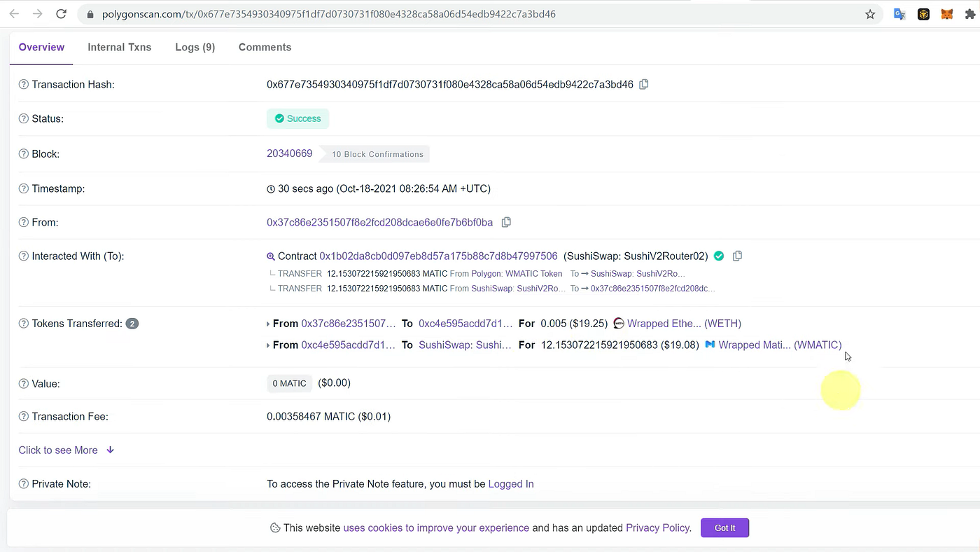The width and height of the screenshot is (980, 552).
Task: Click help icon beside From
Action: 24,223
